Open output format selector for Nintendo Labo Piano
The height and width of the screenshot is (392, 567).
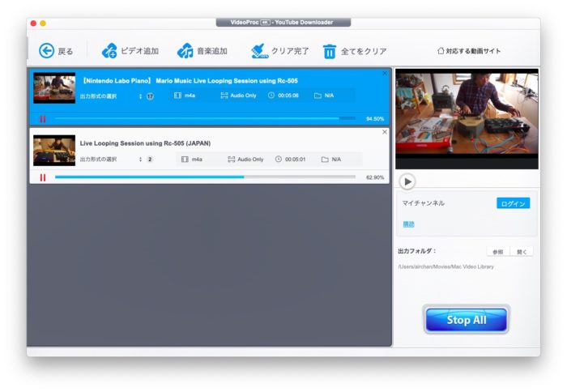click(x=140, y=96)
